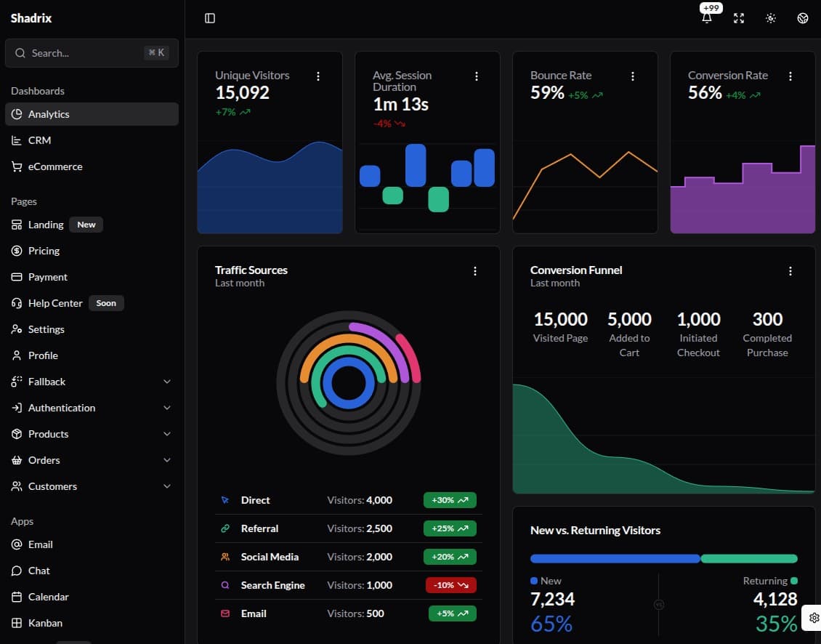The width and height of the screenshot is (821, 644).
Task: Open the floating settings gear
Action: [814, 618]
